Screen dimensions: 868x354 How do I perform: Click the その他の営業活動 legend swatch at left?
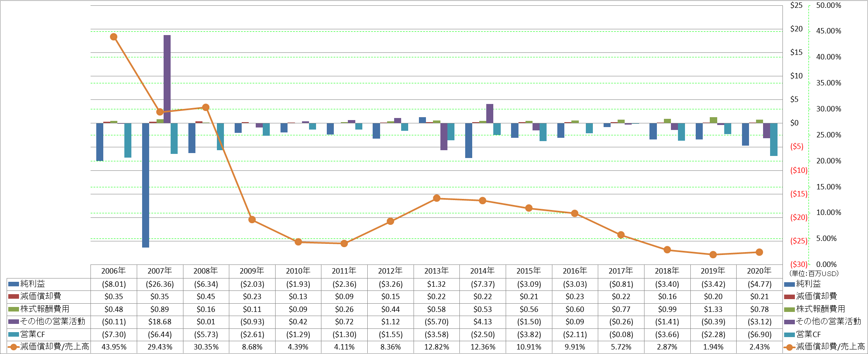coord(13,321)
